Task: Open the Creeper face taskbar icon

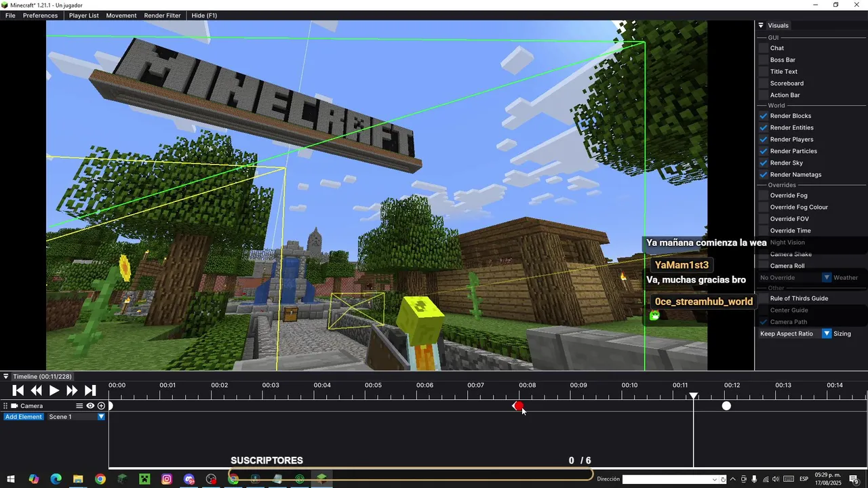Action: point(144,479)
